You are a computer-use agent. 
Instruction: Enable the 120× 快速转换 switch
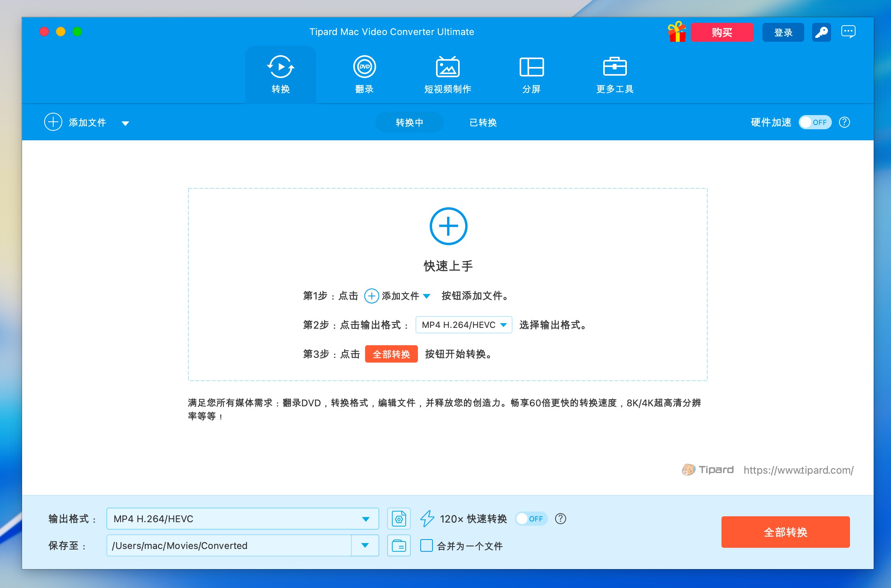coord(531,519)
